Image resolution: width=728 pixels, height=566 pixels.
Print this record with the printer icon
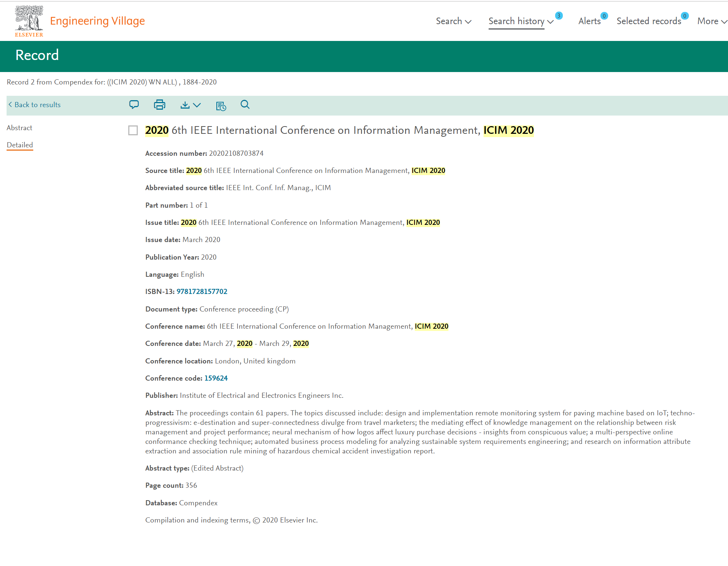coord(160,105)
